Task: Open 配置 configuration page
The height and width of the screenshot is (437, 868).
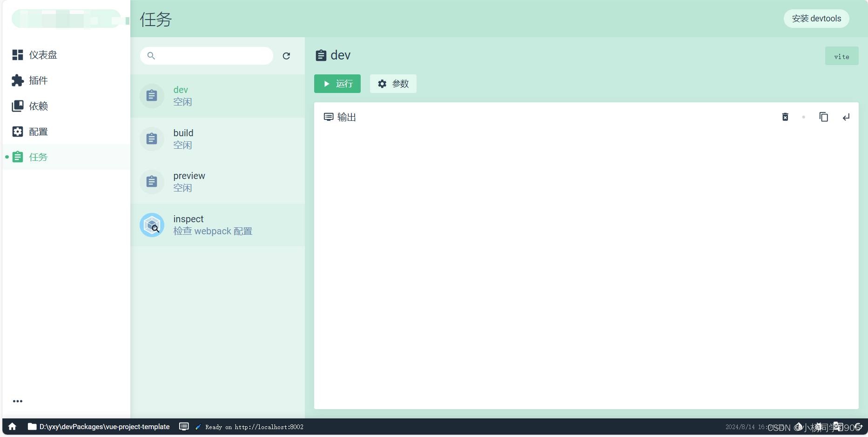Action: [x=38, y=132]
